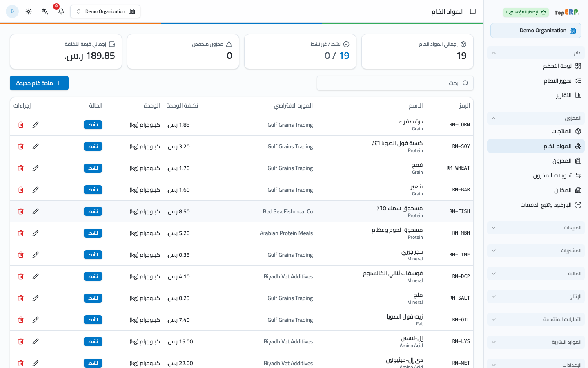Viewport: 588px width, 368px height.
Task: Open لوحة التحكم dashboard page
Action: coord(536,66)
